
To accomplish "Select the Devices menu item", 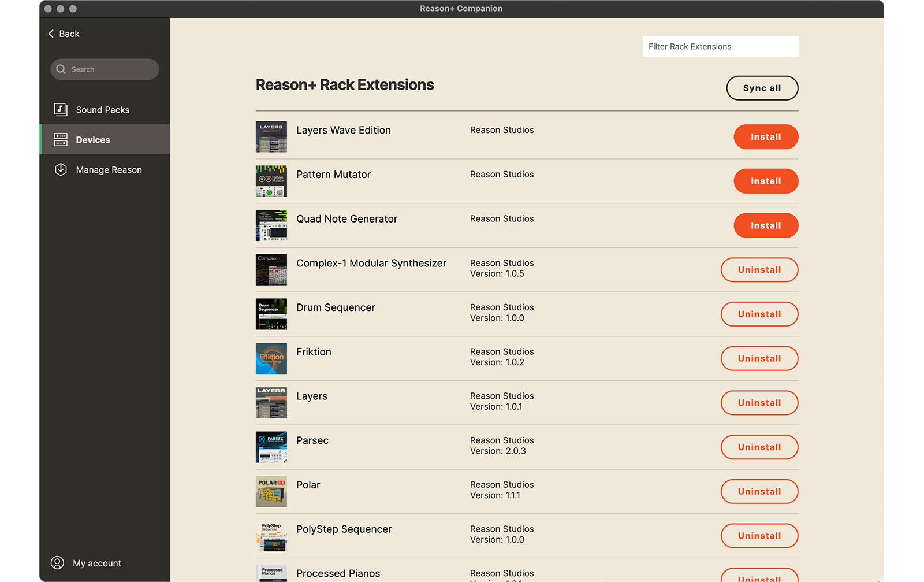I will click(x=105, y=139).
